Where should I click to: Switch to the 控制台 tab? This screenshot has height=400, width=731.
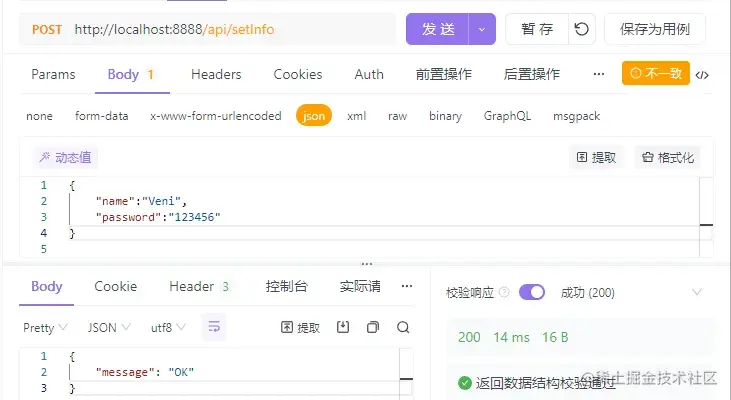tap(286, 286)
